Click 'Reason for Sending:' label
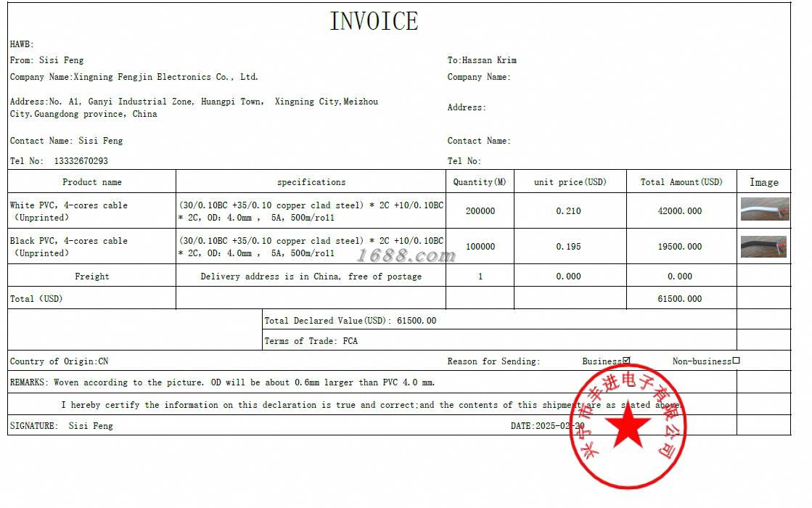Screen dimensions: 812x508 [x=494, y=361]
